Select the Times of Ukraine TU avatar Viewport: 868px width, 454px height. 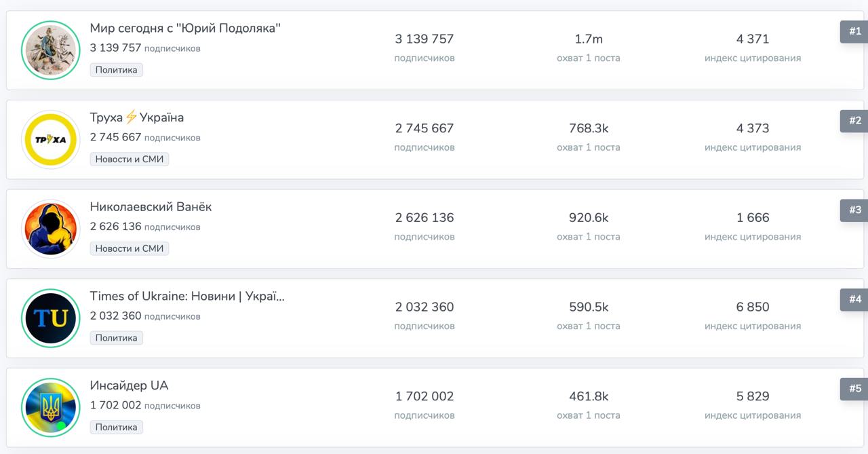click(51, 318)
